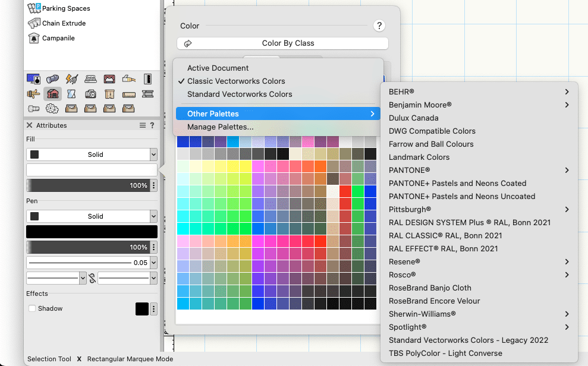Open the keyboard-shaped tool set icon
Viewport: 588px width, 366px height.
(90, 79)
